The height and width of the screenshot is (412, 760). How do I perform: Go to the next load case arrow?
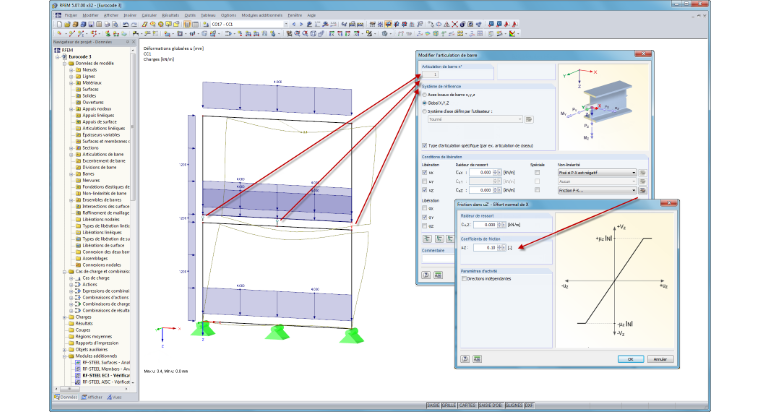301,24
